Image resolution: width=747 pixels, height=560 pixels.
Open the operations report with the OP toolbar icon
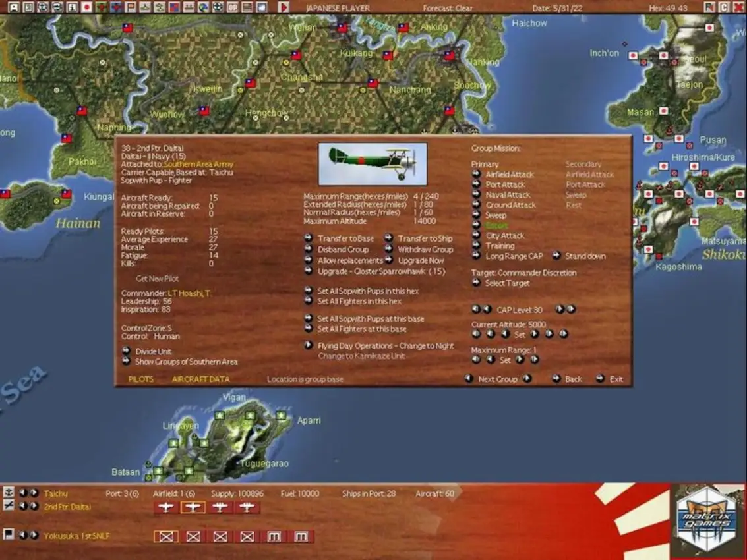[232, 8]
